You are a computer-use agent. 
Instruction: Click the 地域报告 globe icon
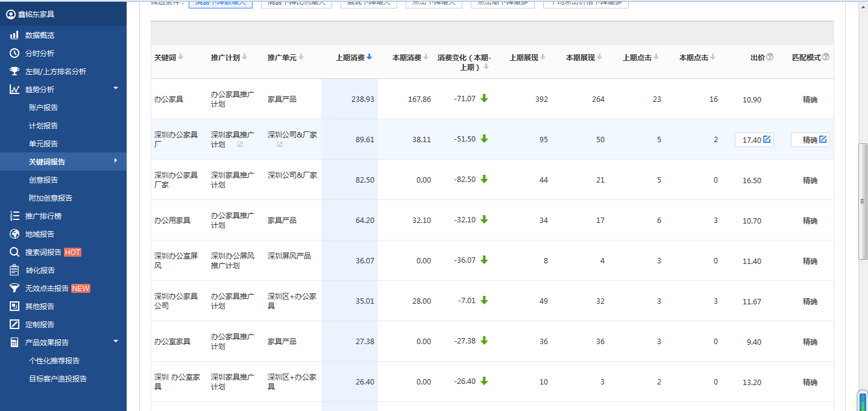pyautogui.click(x=14, y=234)
